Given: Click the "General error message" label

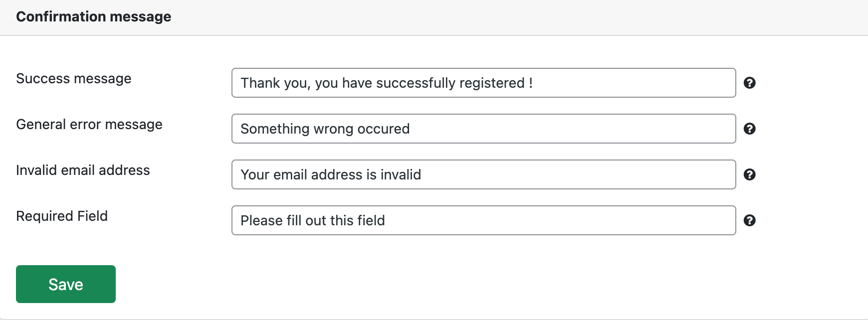Looking at the screenshot, I should 89,125.
